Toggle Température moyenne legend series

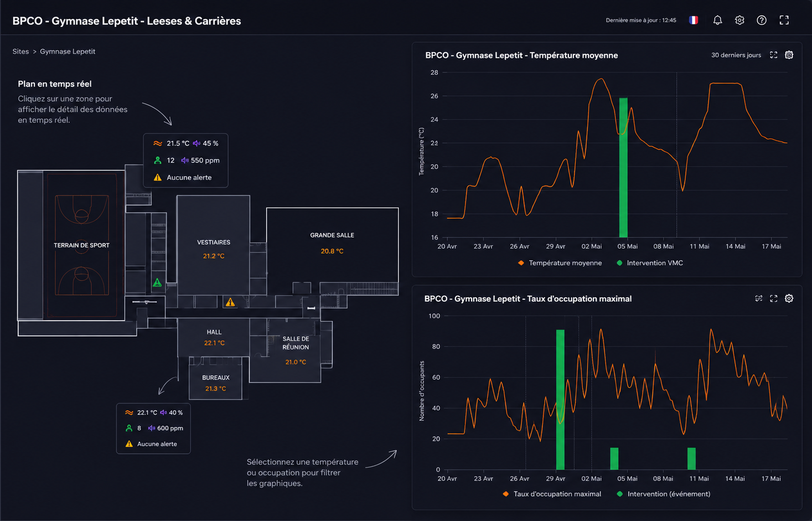[x=560, y=263]
